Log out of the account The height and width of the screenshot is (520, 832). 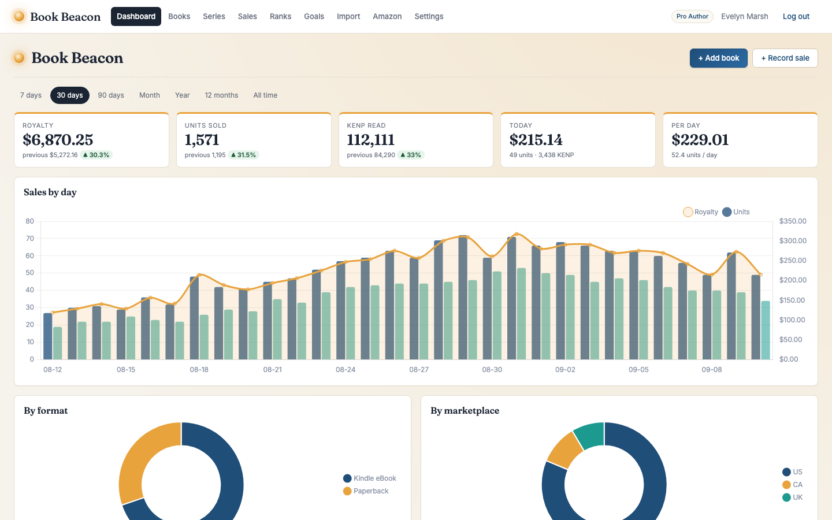(796, 16)
